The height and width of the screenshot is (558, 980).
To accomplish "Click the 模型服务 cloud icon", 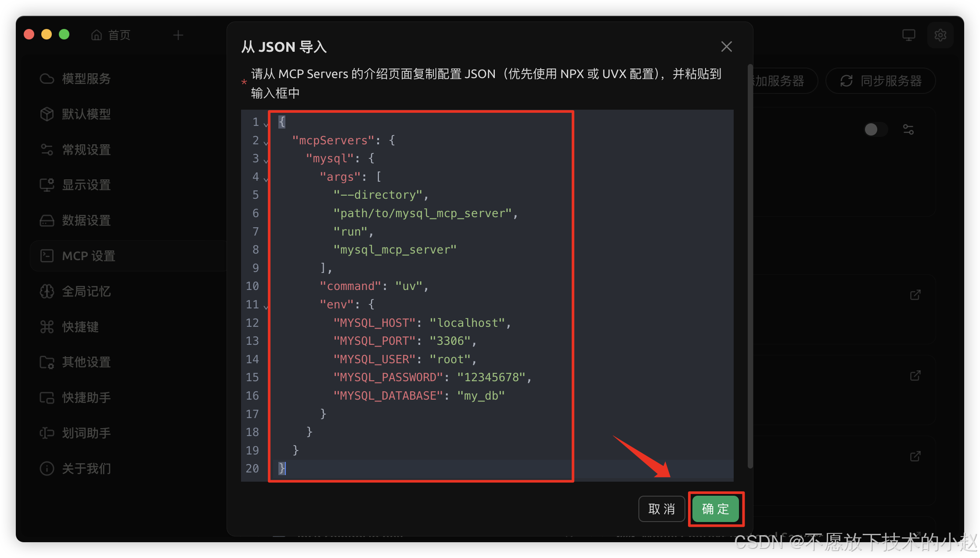I will tap(47, 79).
